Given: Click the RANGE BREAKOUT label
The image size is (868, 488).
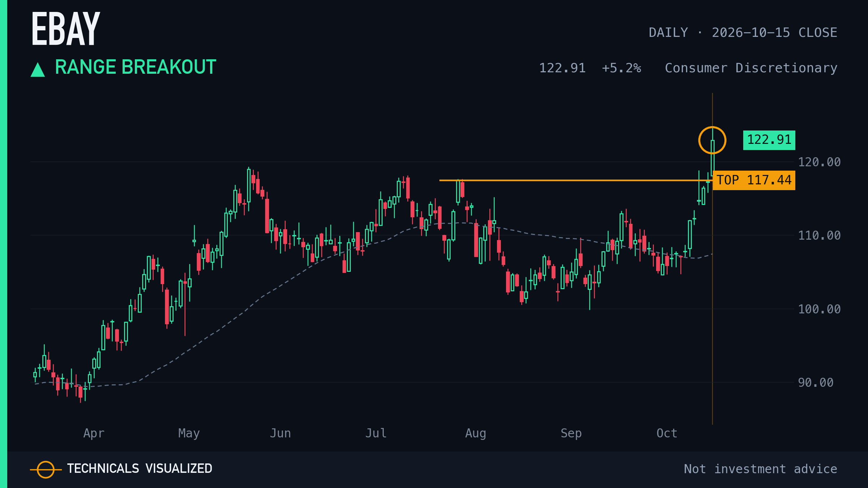Looking at the screenshot, I should point(136,67).
